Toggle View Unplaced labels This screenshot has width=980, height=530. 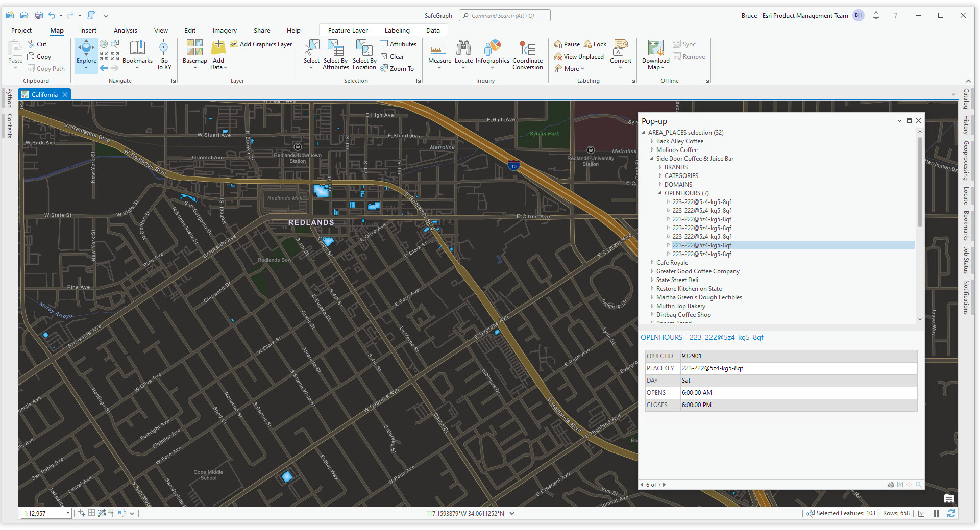click(579, 57)
